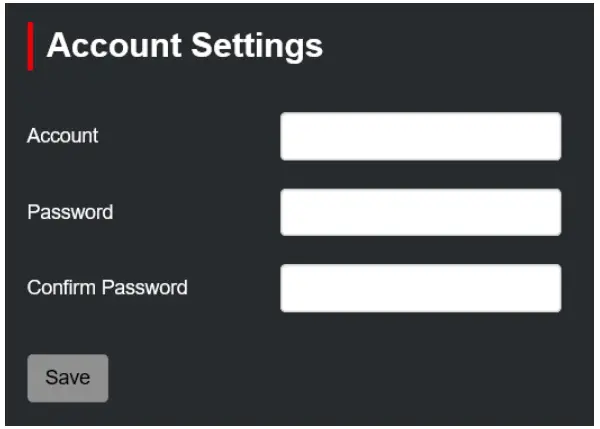Screen dimensions: 600x429
Task: Select the account name entry box
Action: 420,136
